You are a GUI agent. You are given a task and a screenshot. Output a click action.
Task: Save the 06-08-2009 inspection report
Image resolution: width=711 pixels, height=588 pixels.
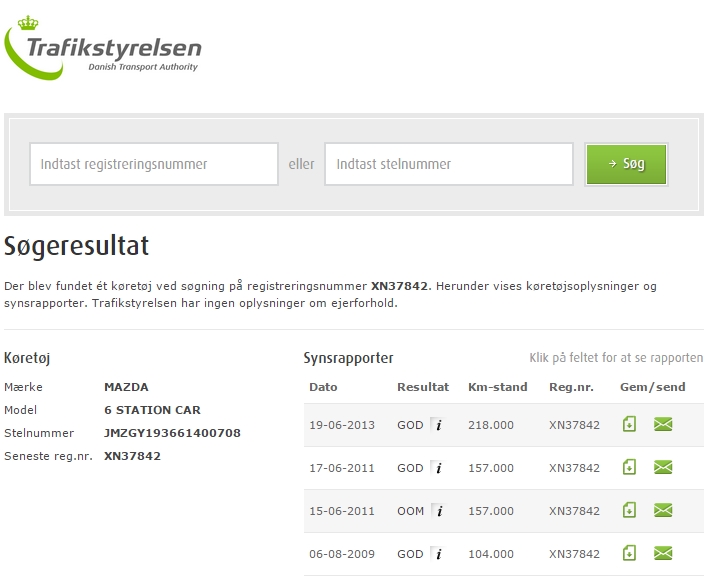point(629,553)
